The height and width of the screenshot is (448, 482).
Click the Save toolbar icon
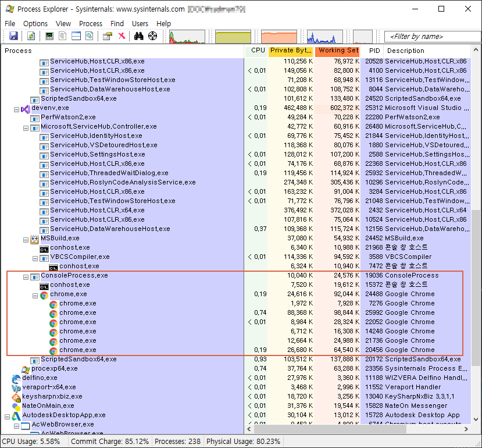[13, 36]
